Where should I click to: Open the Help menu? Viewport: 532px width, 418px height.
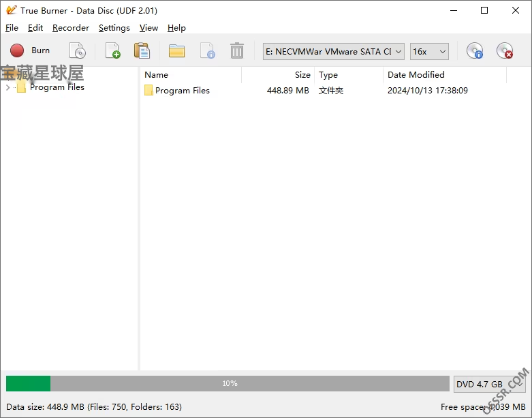point(176,28)
